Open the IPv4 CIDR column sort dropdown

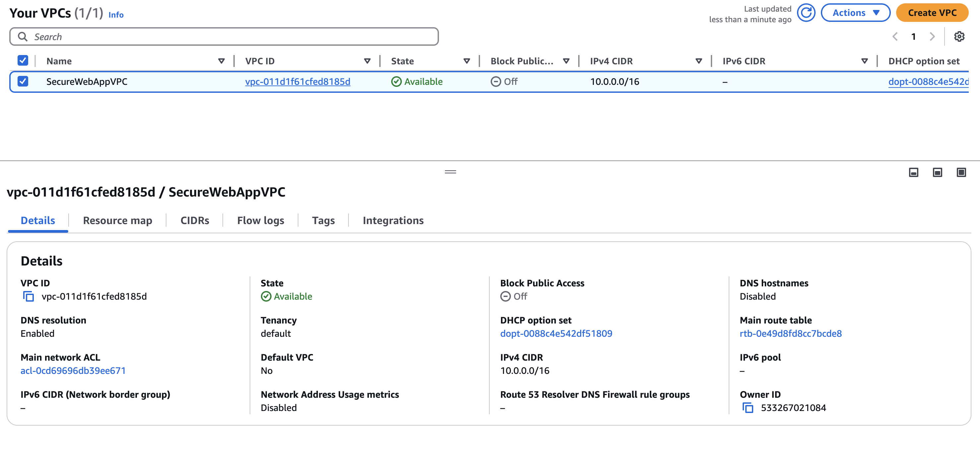[699, 61]
